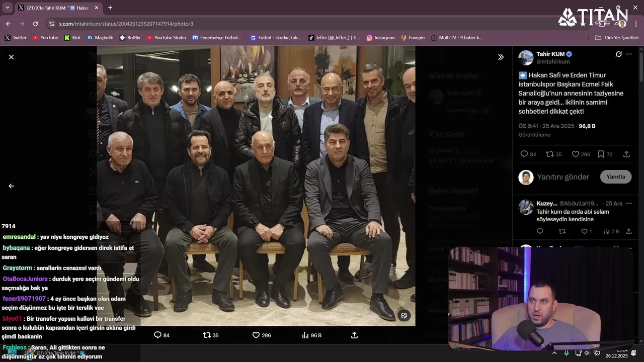This screenshot has width=644, height=362.
Task: Go back with browser back arrow
Action: (x=8, y=24)
